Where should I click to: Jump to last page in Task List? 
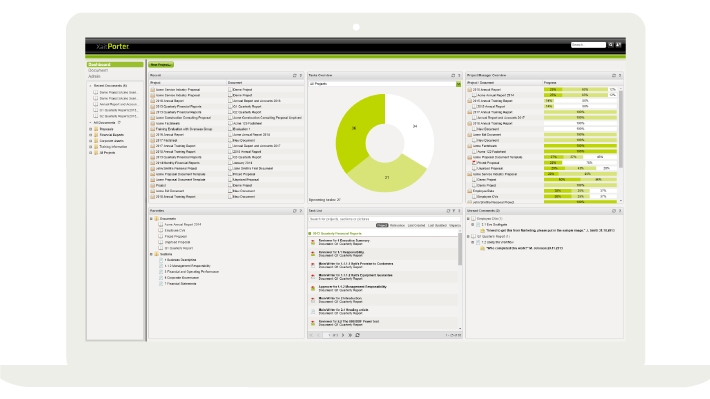click(x=350, y=335)
